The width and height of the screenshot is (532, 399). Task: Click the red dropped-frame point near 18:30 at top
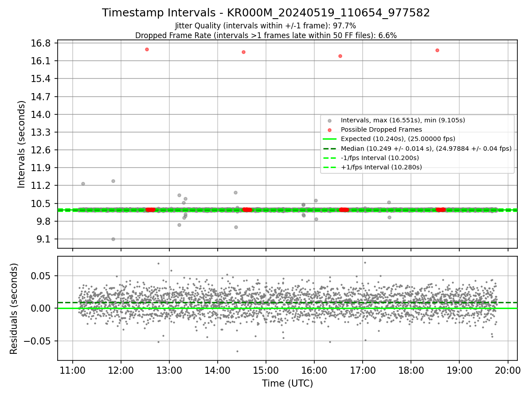point(437,50)
